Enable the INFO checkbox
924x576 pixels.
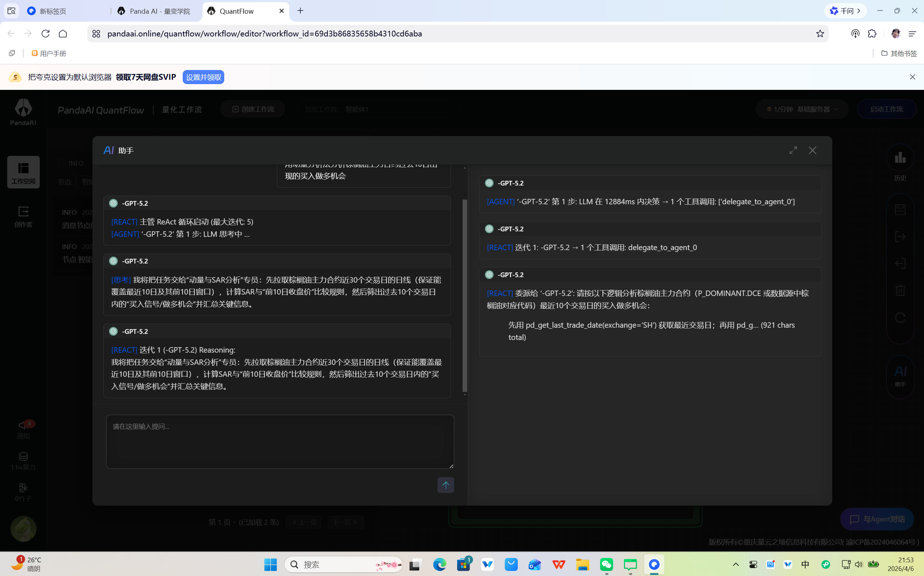tap(61, 163)
